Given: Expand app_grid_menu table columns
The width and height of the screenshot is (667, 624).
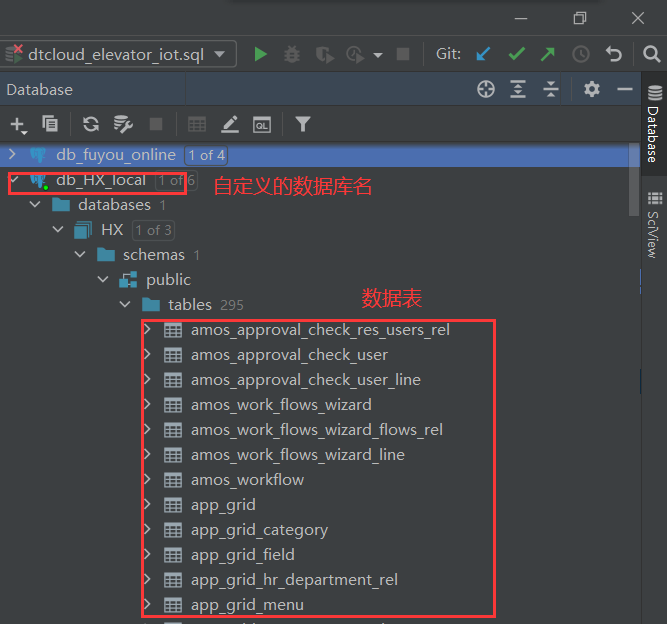Looking at the screenshot, I should click(x=148, y=604).
